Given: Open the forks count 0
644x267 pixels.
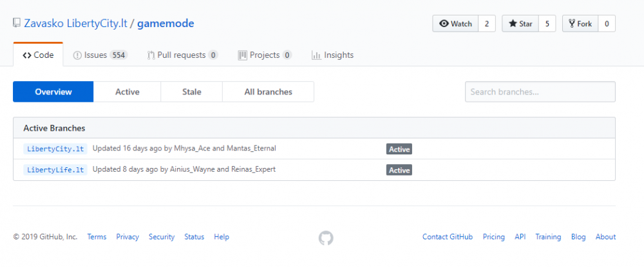Looking at the screenshot, I should click(607, 24).
